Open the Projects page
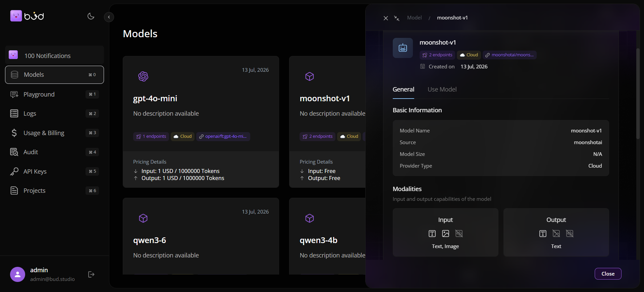 tap(55, 191)
